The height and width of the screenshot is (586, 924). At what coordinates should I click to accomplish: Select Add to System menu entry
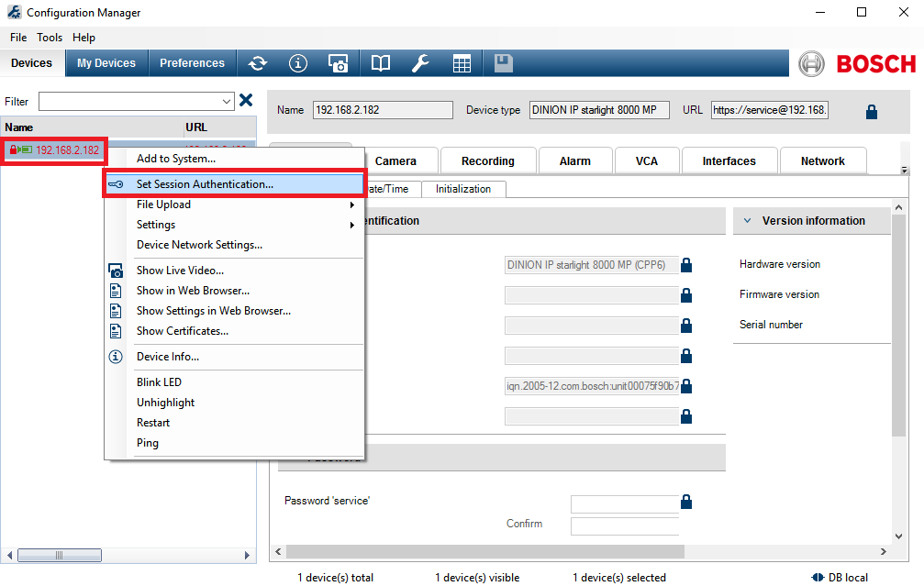(x=235, y=159)
